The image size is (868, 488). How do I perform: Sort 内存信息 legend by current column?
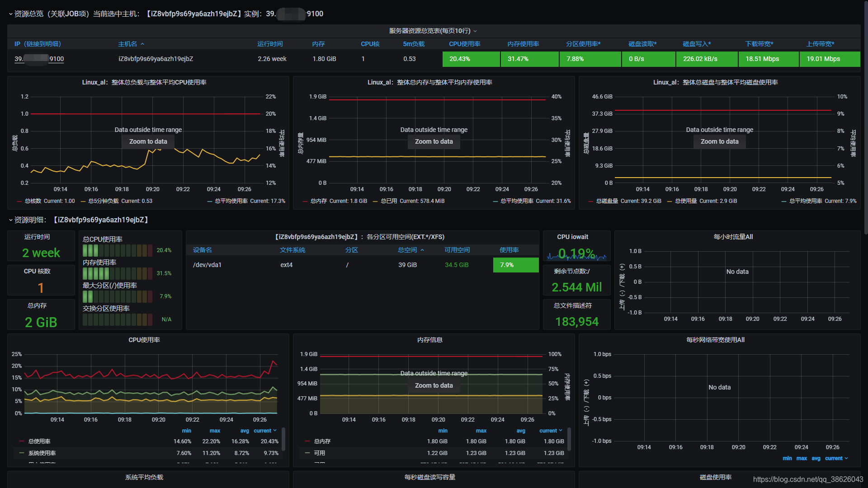tap(551, 431)
